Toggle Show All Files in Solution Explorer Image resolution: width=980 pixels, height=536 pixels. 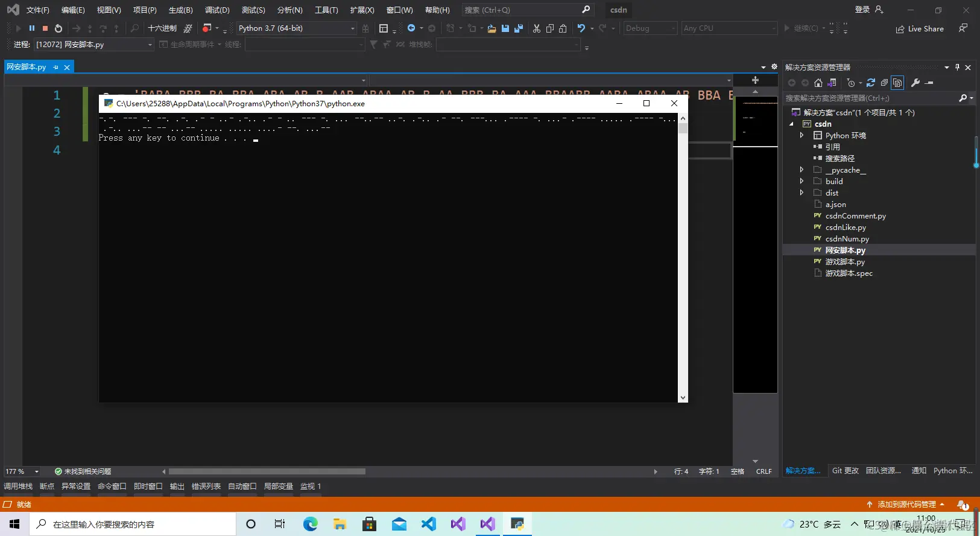pos(897,83)
